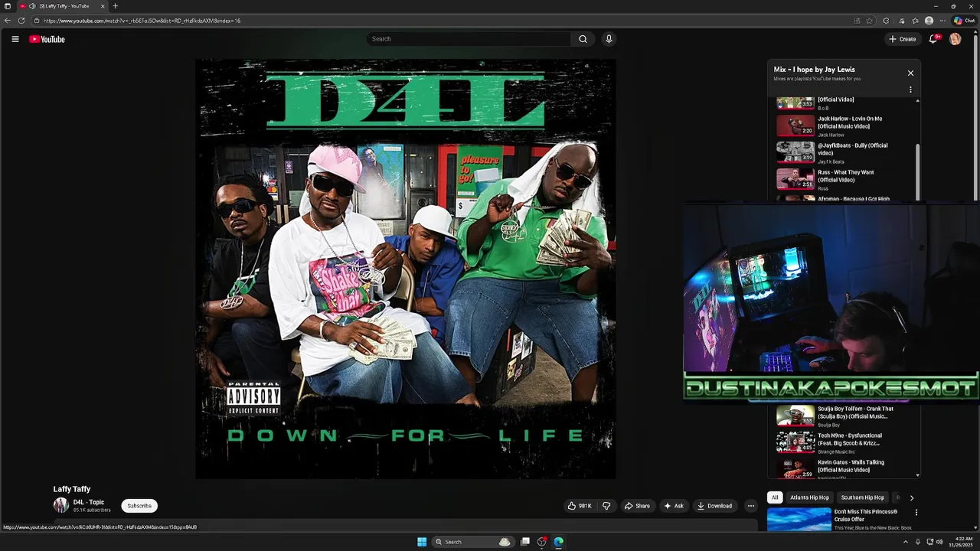Viewport: 980px width, 551px height.
Task: Open Edge browser profile icon
Action: [929, 21]
